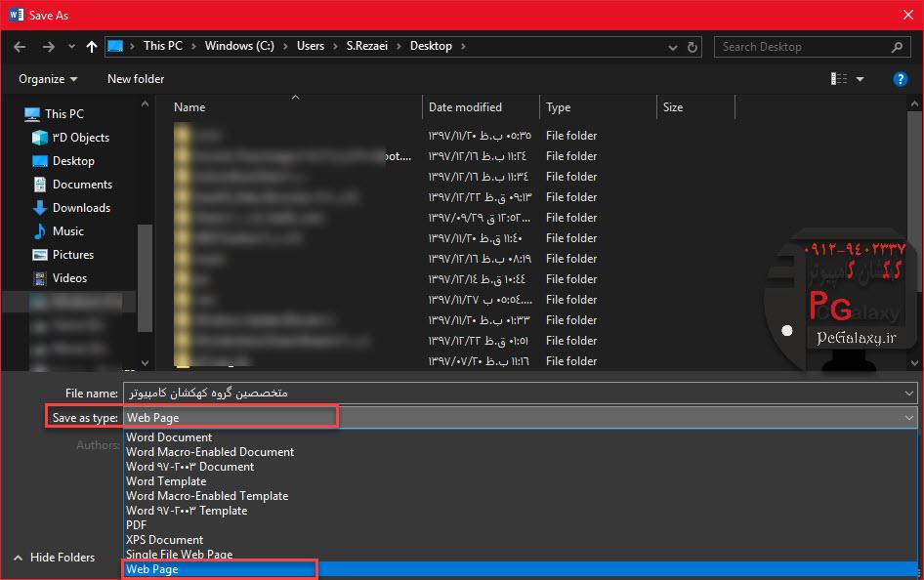924x580 pixels.
Task: Expand the Save as type combo box
Action: click(909, 418)
